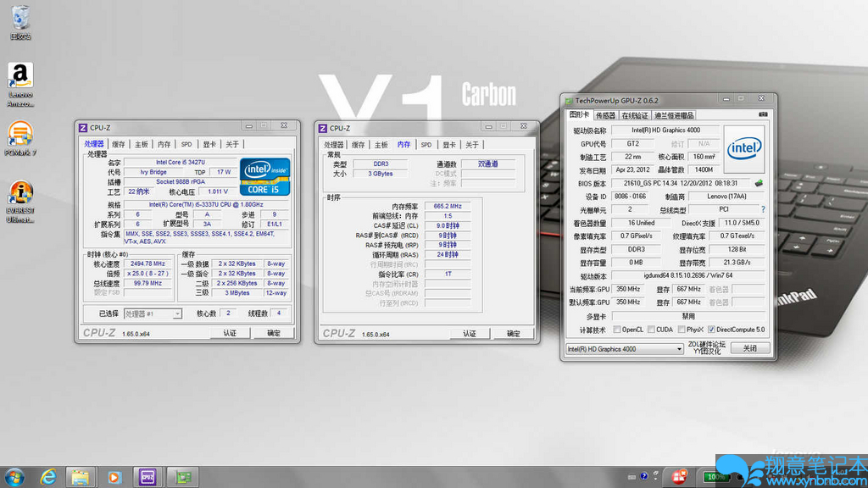Image resolution: width=868 pixels, height=488 pixels.
Task: Click the bus interface question mark icon
Action: coord(763,209)
